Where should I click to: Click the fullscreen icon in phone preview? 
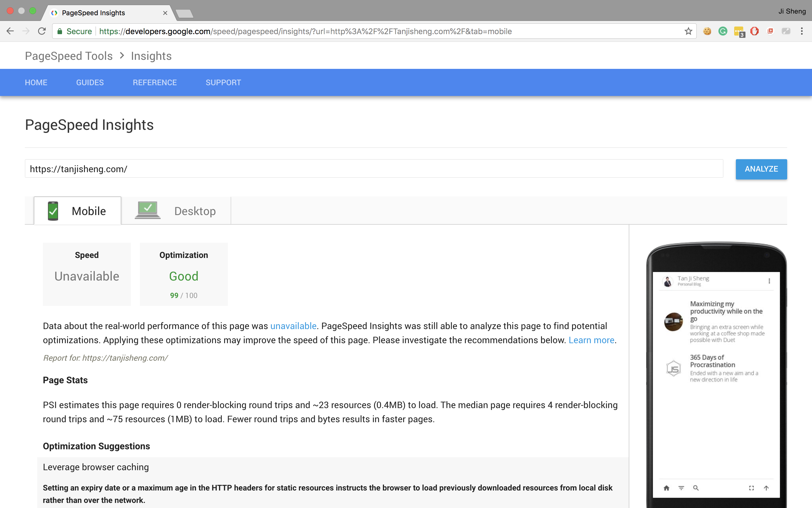click(x=751, y=488)
